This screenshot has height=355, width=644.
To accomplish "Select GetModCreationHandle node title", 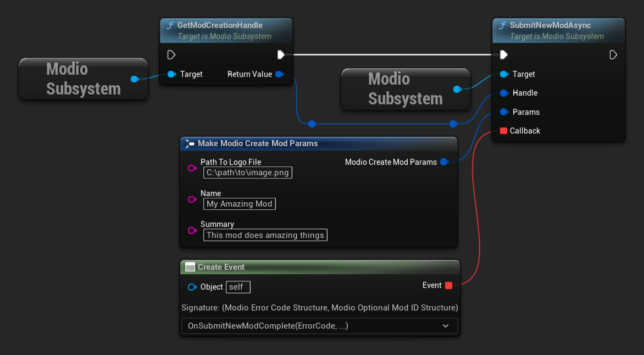I will [x=220, y=25].
